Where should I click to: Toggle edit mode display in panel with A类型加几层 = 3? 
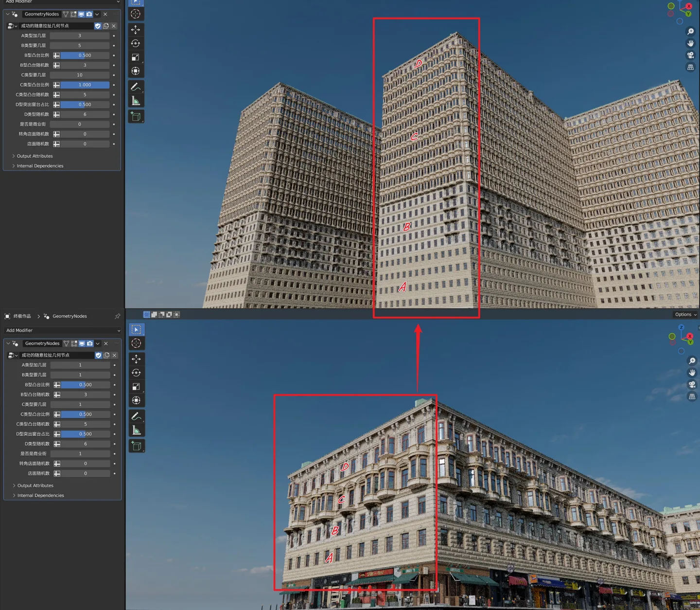(x=73, y=14)
